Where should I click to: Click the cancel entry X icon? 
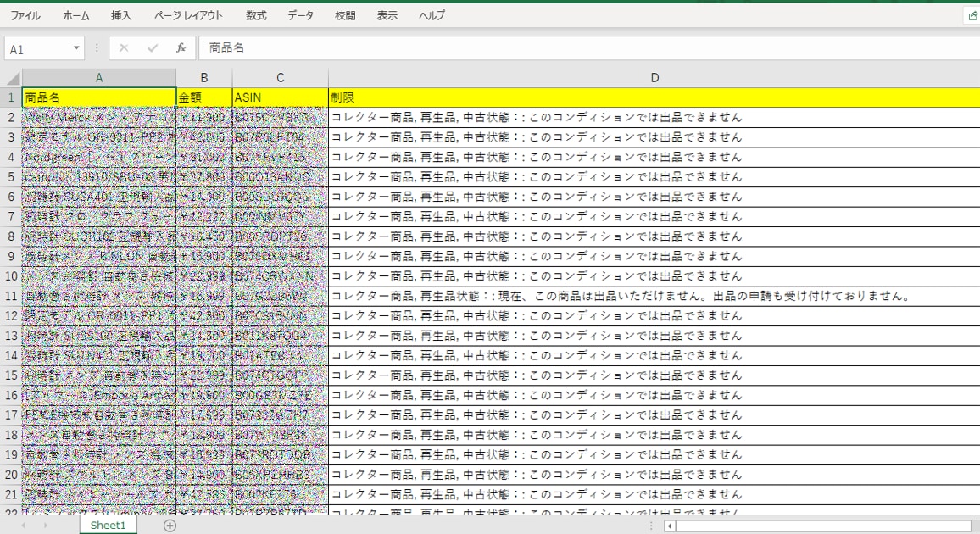[x=124, y=48]
